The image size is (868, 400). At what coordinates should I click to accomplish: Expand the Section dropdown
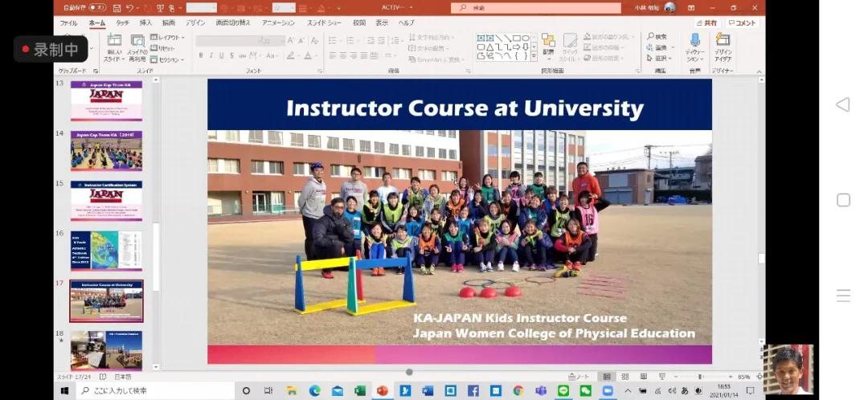169,59
